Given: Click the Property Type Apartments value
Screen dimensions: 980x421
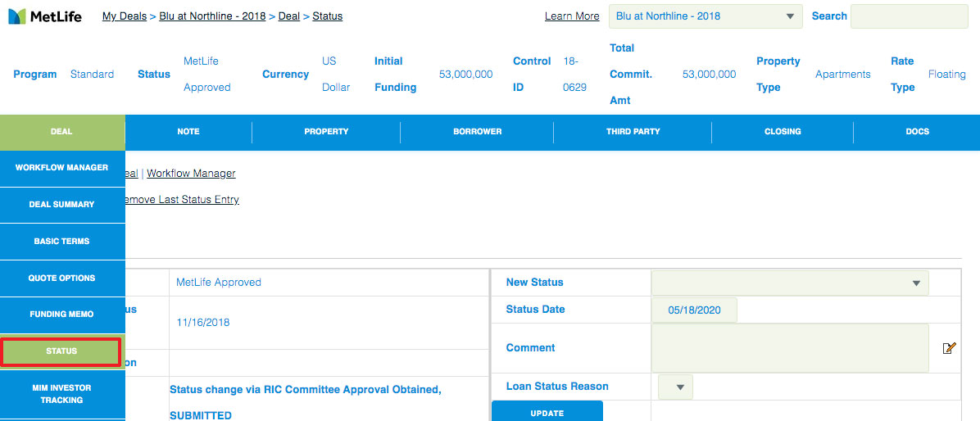Looking at the screenshot, I should 843,75.
